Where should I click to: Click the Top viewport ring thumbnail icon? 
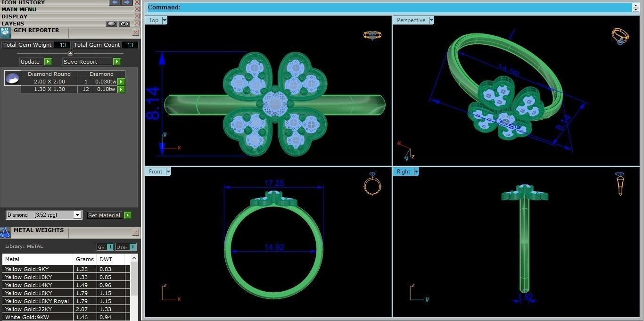[372, 35]
